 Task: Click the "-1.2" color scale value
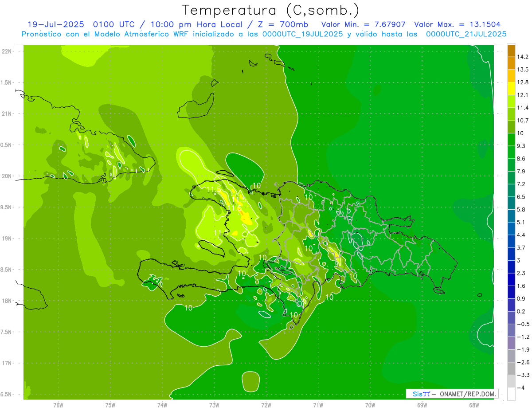523,337
